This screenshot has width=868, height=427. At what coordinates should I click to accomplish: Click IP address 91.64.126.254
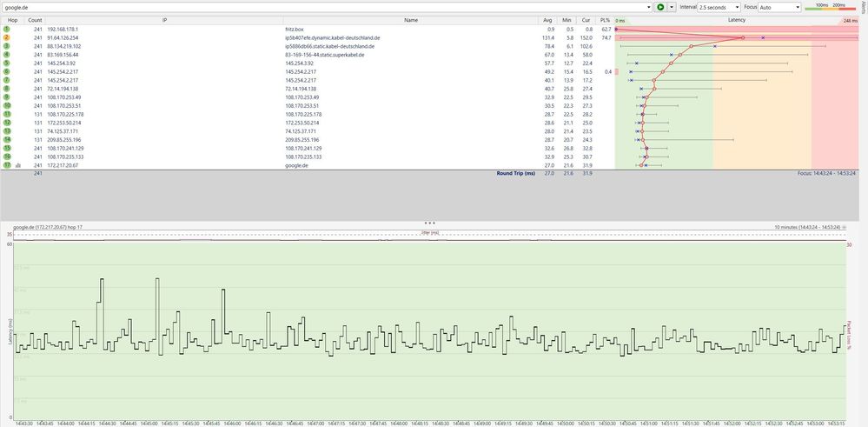click(63, 37)
